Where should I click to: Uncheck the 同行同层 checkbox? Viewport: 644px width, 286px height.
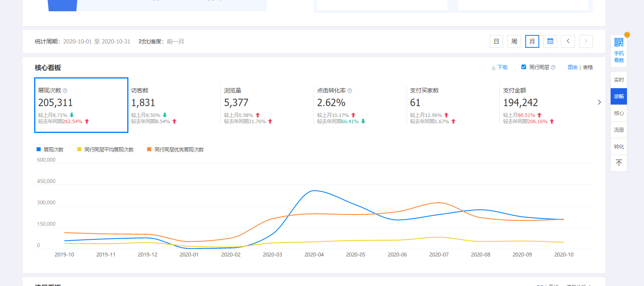[523, 67]
